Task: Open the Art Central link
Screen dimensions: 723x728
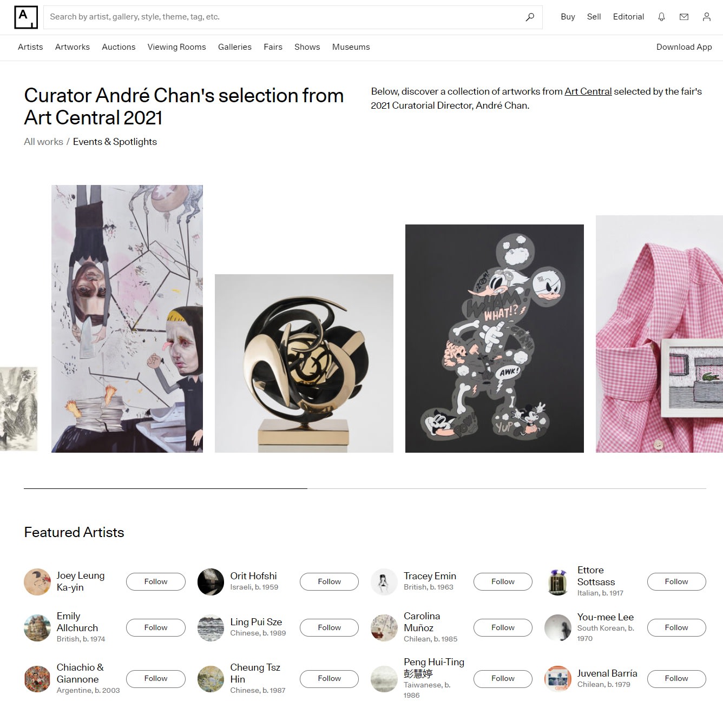Action: coord(588,91)
